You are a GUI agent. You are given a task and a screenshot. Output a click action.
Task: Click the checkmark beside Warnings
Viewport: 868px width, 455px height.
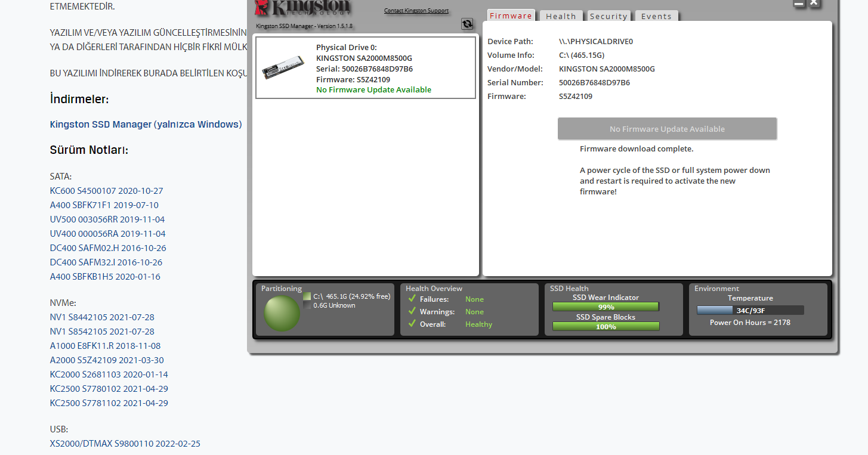click(412, 311)
